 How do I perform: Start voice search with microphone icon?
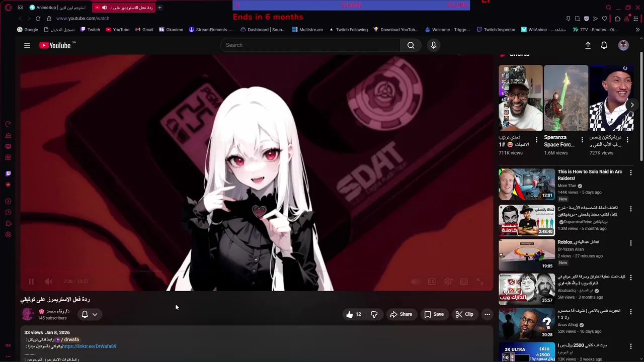tap(434, 45)
